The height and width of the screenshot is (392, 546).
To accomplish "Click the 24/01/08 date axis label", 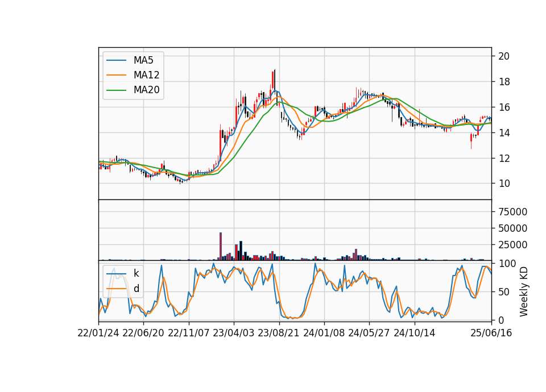I will (x=324, y=333).
